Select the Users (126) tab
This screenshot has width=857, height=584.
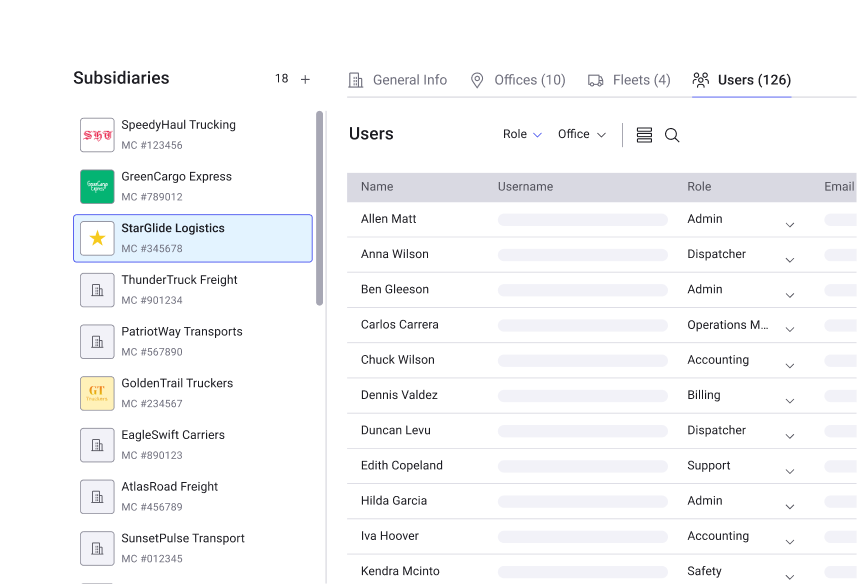click(742, 80)
